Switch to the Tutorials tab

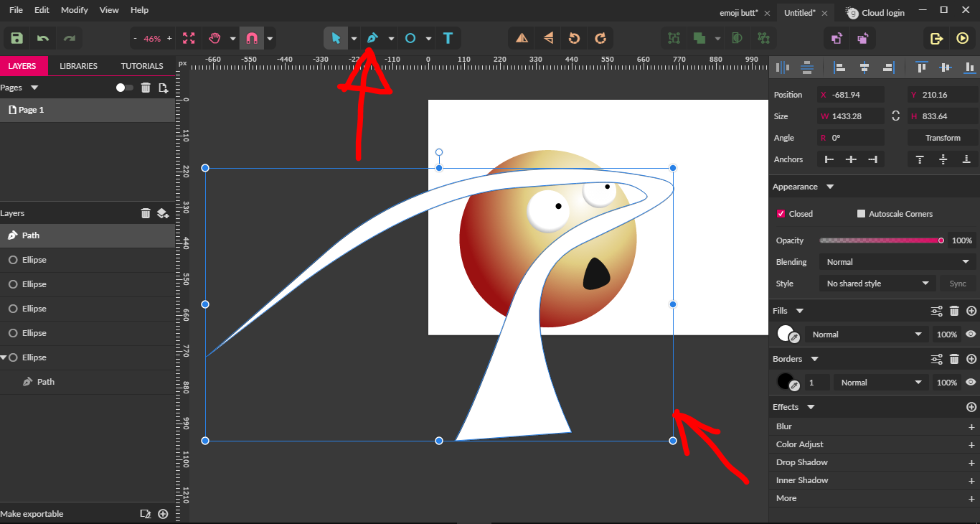click(x=142, y=66)
